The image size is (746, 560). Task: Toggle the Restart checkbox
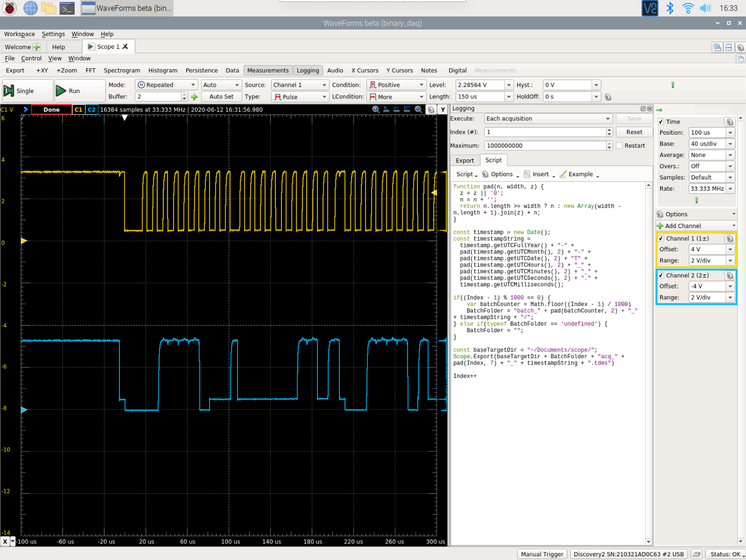pyautogui.click(x=619, y=145)
